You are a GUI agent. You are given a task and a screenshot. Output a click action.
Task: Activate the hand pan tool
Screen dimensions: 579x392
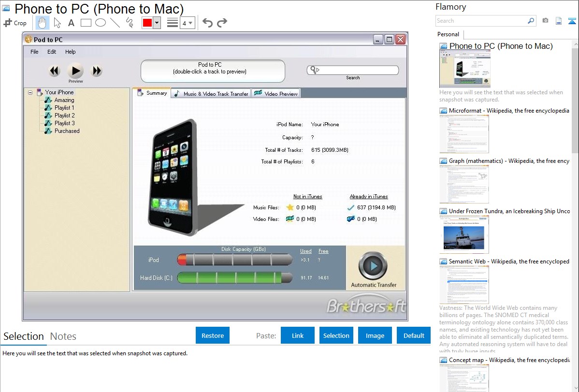pos(42,23)
